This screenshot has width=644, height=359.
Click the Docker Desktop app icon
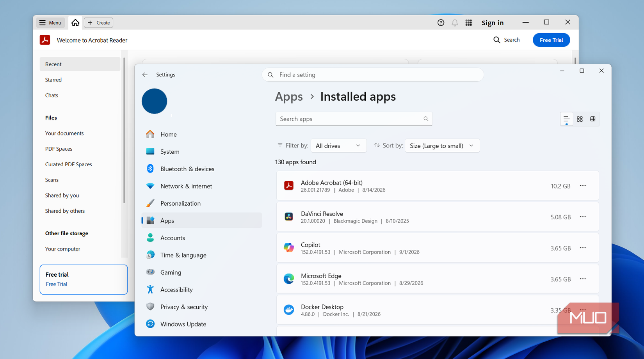[x=289, y=310]
